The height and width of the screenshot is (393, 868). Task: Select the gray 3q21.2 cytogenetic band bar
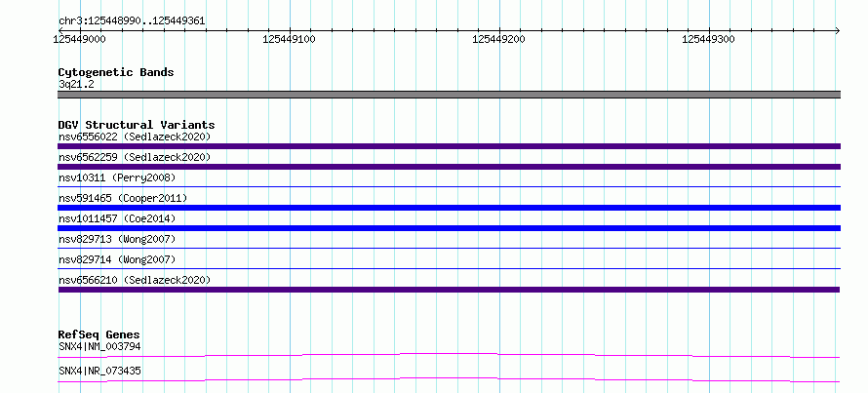(x=449, y=95)
